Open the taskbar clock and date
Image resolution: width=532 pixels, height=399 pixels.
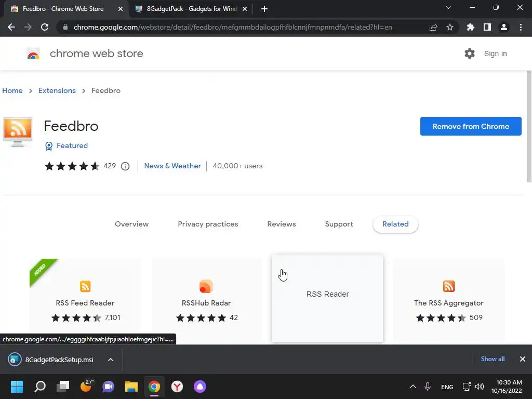507,387
